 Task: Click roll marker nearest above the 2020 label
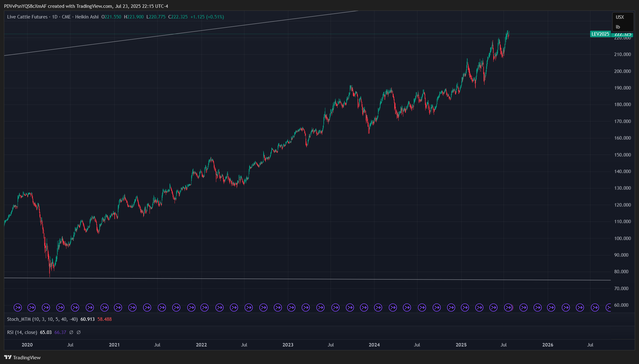(x=31, y=308)
